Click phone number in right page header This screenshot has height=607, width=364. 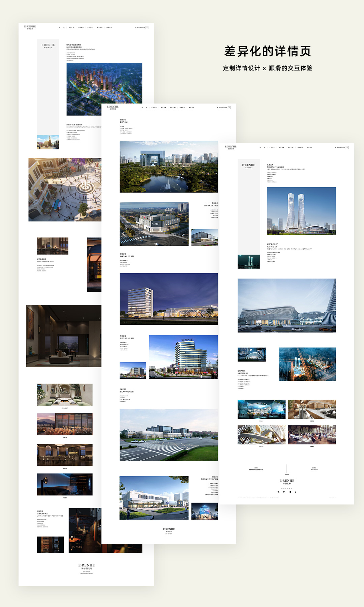pos(340,148)
